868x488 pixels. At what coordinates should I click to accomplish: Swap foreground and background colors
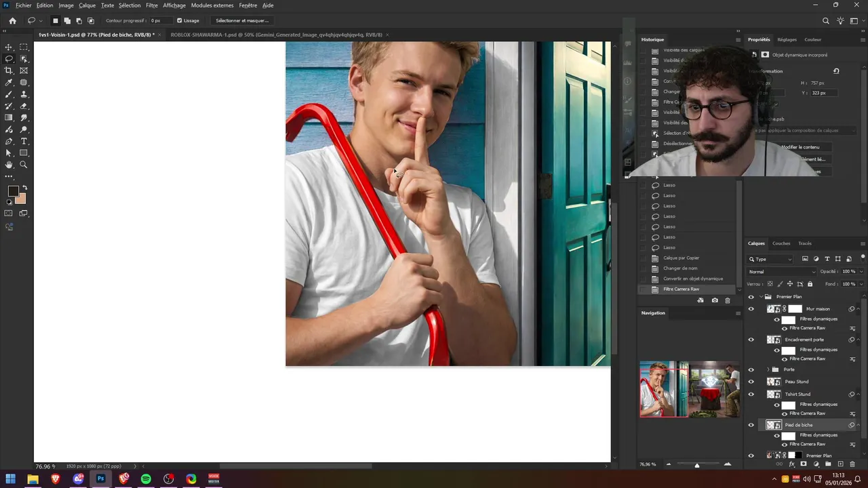tap(25, 188)
